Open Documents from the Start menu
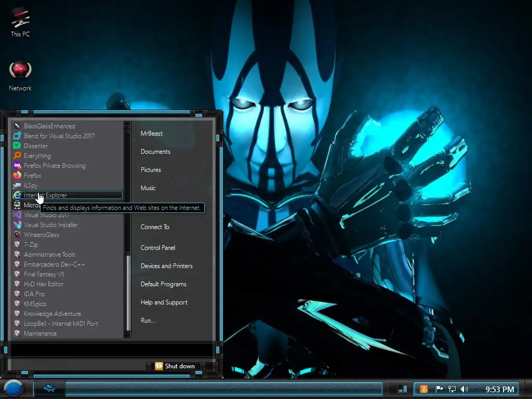This screenshot has width=532, height=399. coord(155,152)
